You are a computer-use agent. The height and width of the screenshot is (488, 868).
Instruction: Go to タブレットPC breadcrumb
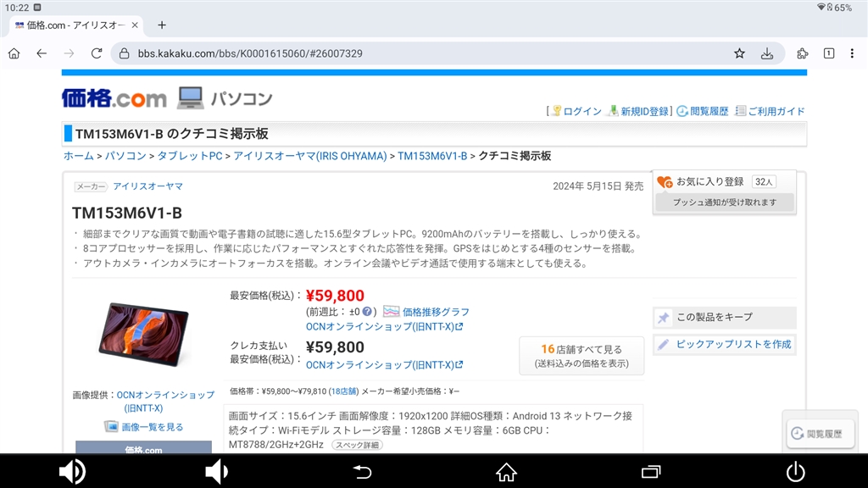click(x=190, y=156)
